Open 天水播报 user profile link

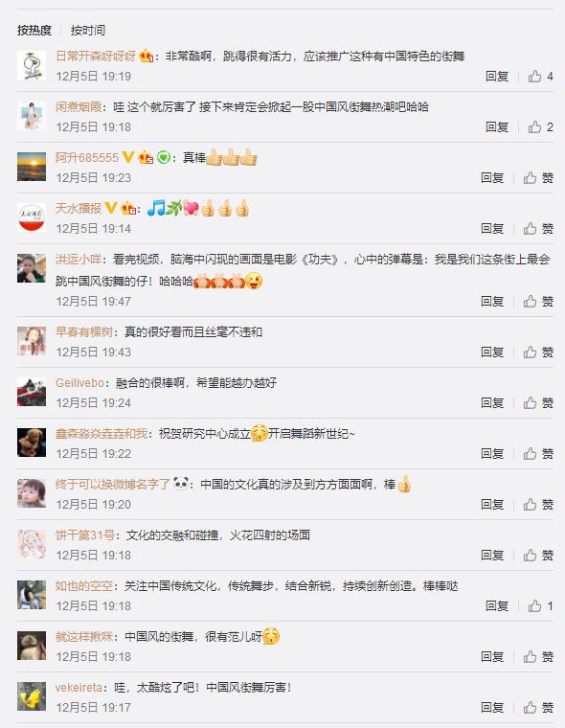pyautogui.click(x=79, y=208)
